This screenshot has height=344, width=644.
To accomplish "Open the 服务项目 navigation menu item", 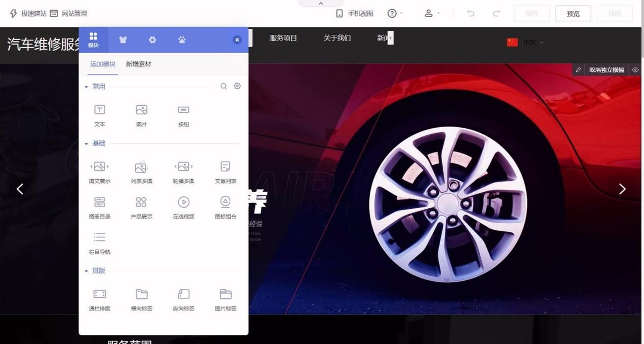I will [283, 38].
